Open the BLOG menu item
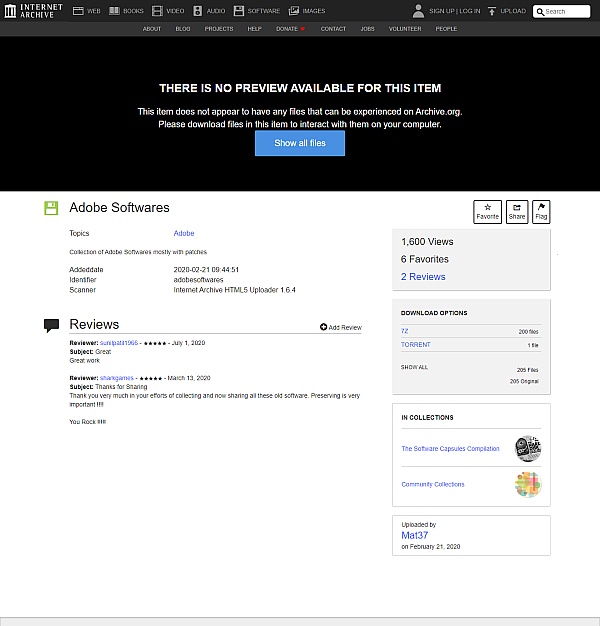 183,29
